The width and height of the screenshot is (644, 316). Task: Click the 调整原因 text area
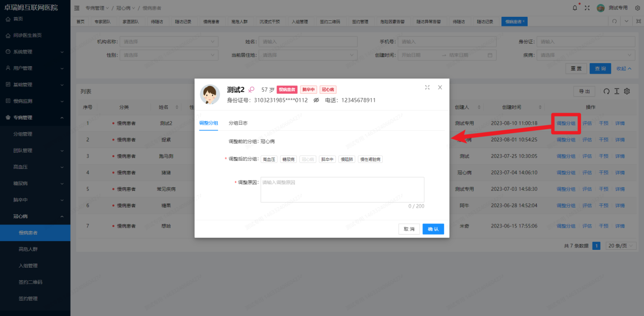(342, 189)
